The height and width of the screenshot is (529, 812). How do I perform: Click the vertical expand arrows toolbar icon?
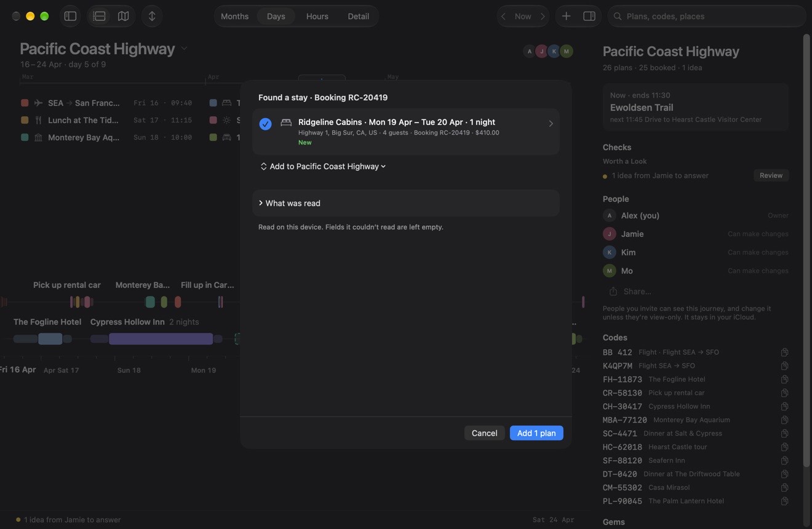[x=152, y=16]
